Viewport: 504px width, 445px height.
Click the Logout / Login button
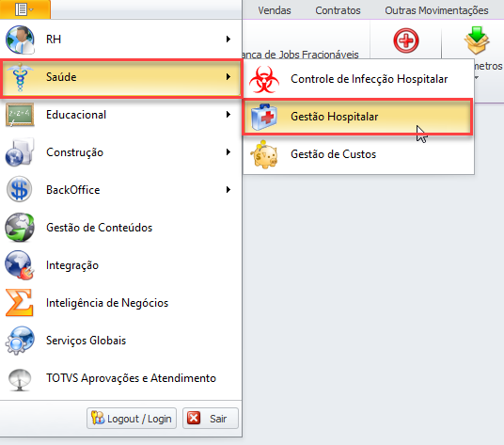132,419
